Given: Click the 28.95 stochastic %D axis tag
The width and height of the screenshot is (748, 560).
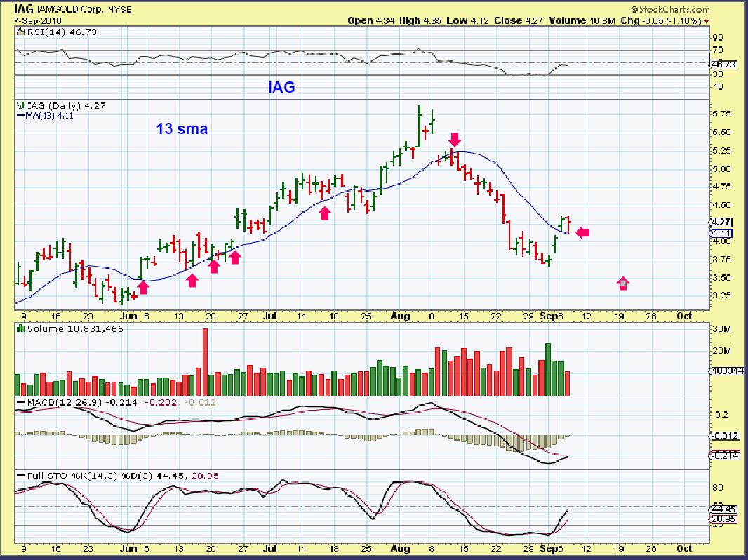Looking at the screenshot, I should click(723, 519).
